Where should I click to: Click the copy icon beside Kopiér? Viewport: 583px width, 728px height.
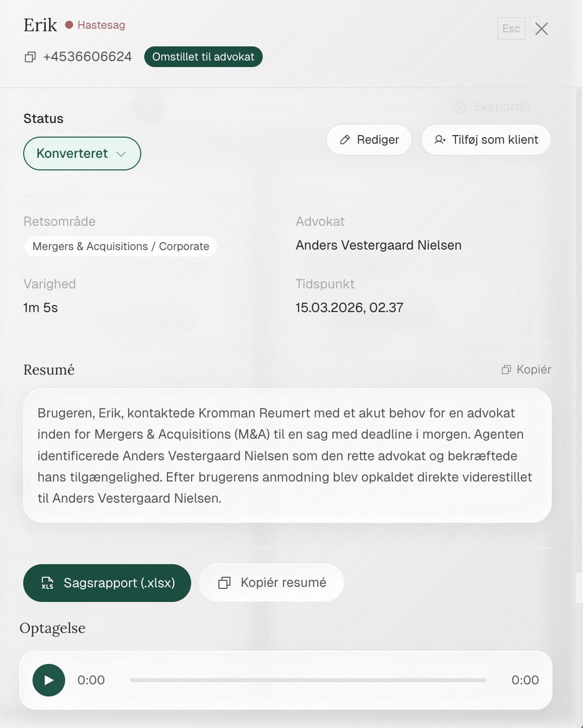[x=506, y=370]
